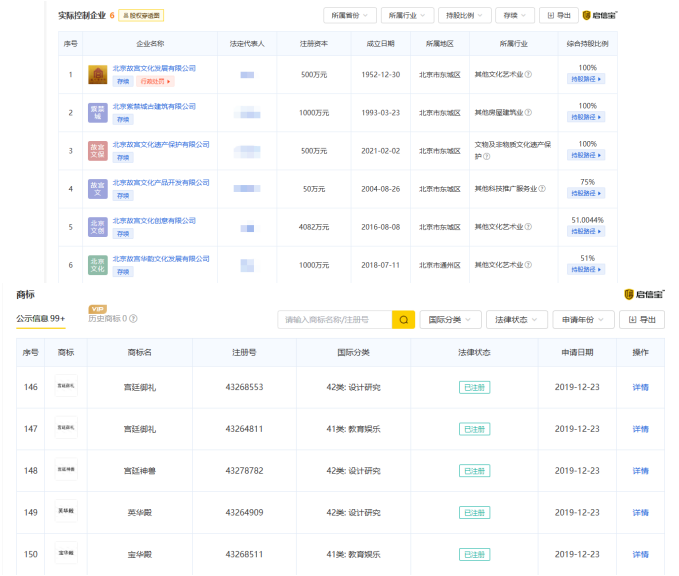
Task: Open the 所属省份 filter dropdown
Action: click(x=350, y=16)
